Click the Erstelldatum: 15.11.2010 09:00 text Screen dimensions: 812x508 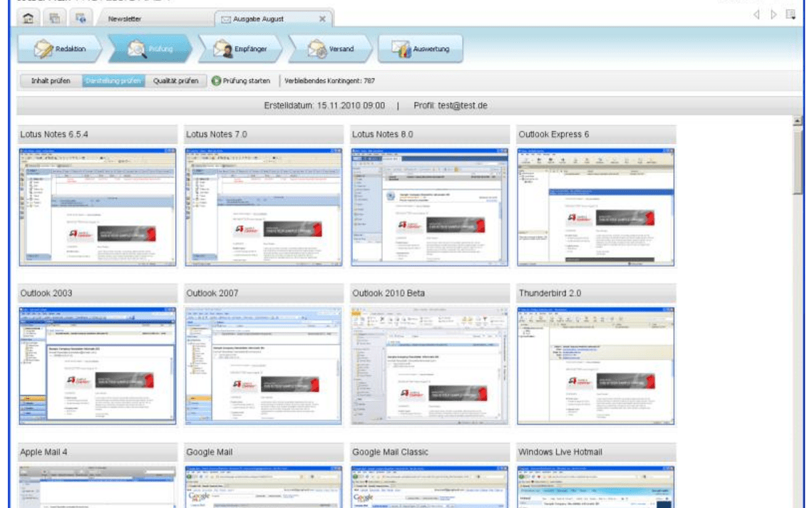[324, 105]
